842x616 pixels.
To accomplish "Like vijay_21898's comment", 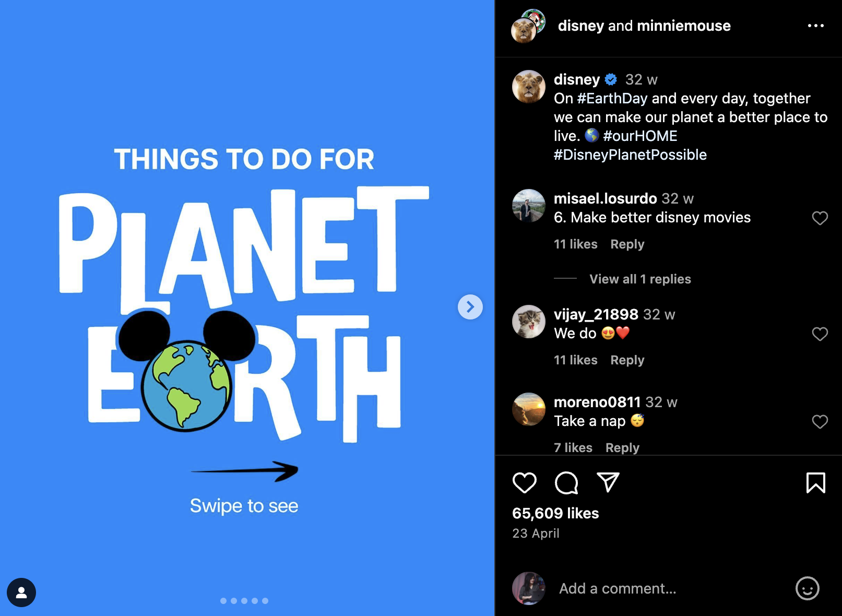I will coord(820,334).
